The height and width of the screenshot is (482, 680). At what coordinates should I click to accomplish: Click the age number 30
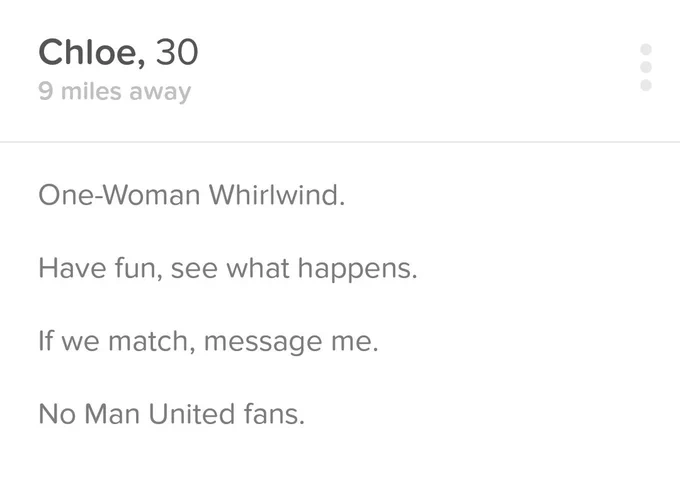[x=177, y=52]
